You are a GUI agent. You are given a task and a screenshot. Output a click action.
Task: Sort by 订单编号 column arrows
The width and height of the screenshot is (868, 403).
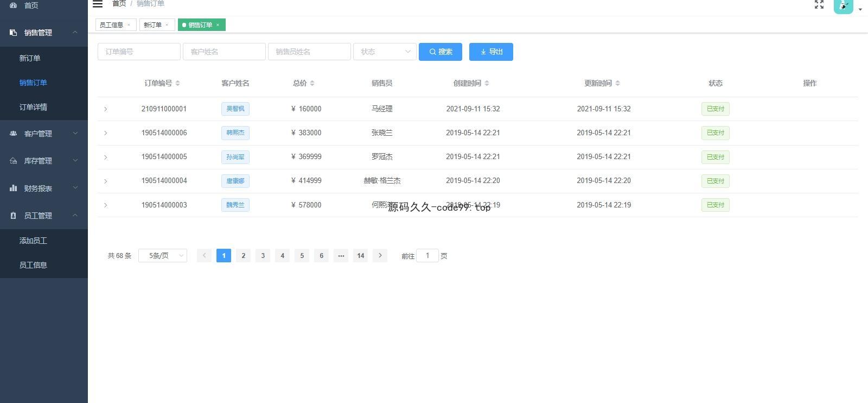pyautogui.click(x=177, y=83)
